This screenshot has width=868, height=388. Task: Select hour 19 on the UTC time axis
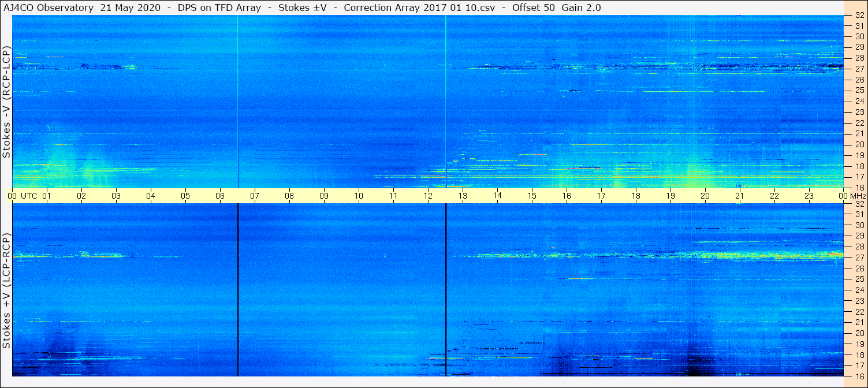[x=670, y=196]
